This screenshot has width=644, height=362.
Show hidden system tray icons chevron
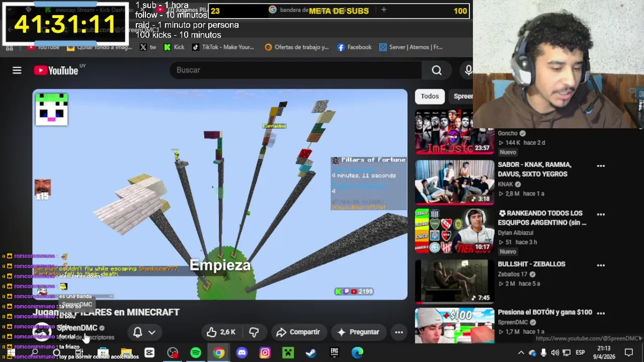521,352
